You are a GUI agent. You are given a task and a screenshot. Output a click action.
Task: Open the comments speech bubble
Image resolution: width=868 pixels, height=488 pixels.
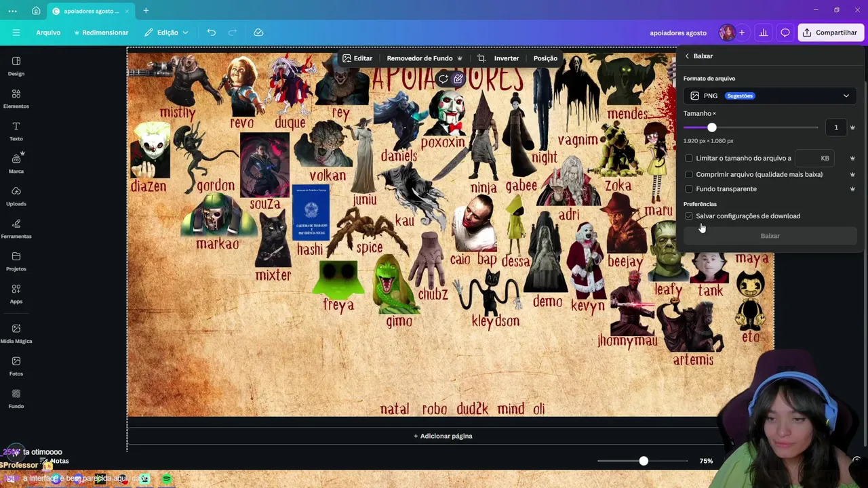click(785, 33)
